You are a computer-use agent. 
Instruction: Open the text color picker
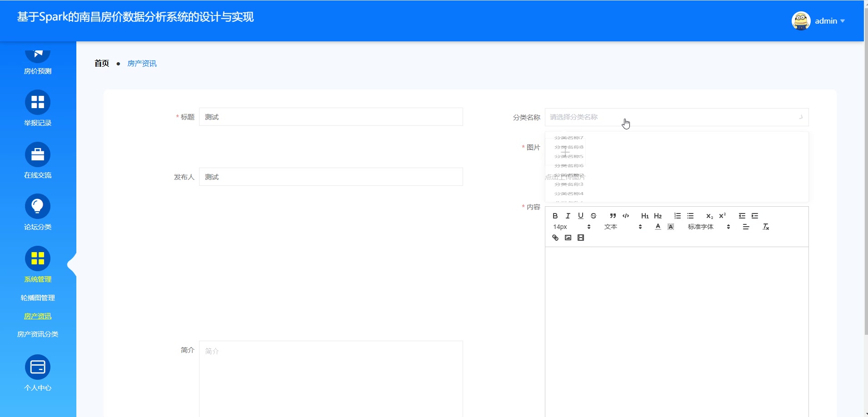point(658,227)
